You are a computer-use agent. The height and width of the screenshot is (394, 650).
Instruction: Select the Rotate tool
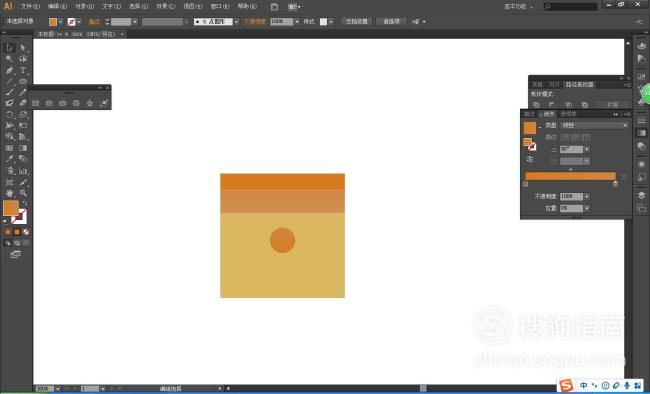point(9,114)
